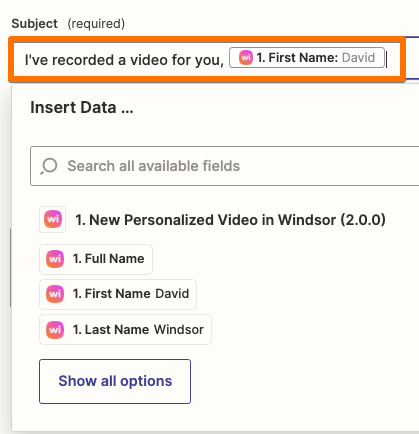Image resolution: width=419 pixels, height=434 pixels.
Task: Insert the 1. First Name David field
Action: click(x=118, y=294)
